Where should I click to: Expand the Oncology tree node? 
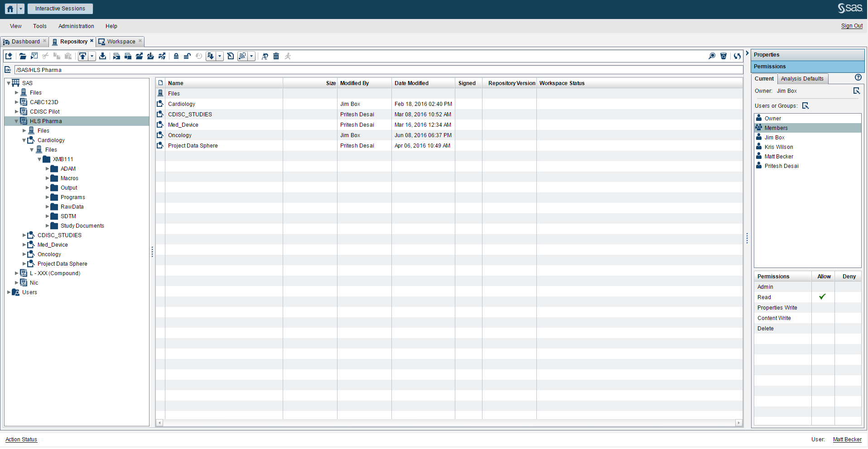tap(24, 254)
